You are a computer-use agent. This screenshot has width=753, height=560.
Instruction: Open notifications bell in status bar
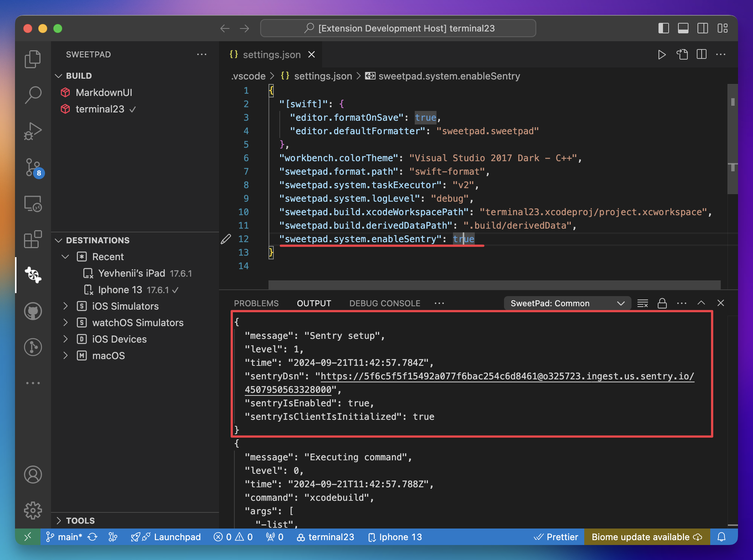tap(721, 537)
